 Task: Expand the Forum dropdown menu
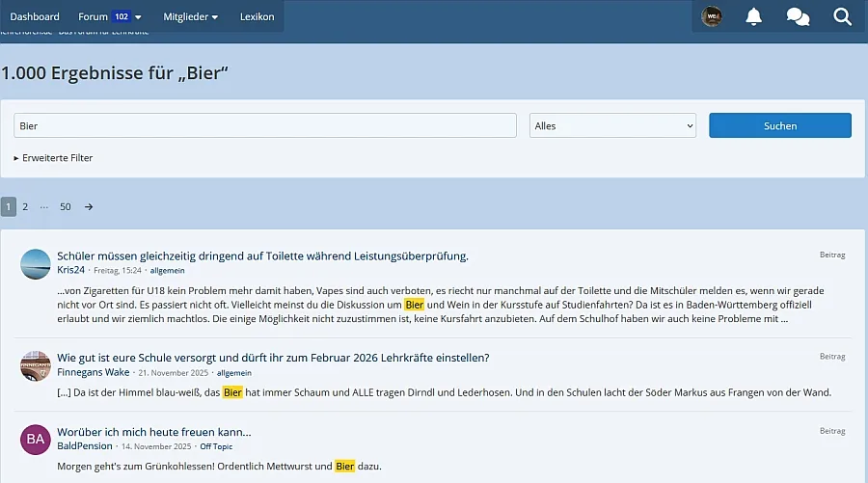pos(110,16)
